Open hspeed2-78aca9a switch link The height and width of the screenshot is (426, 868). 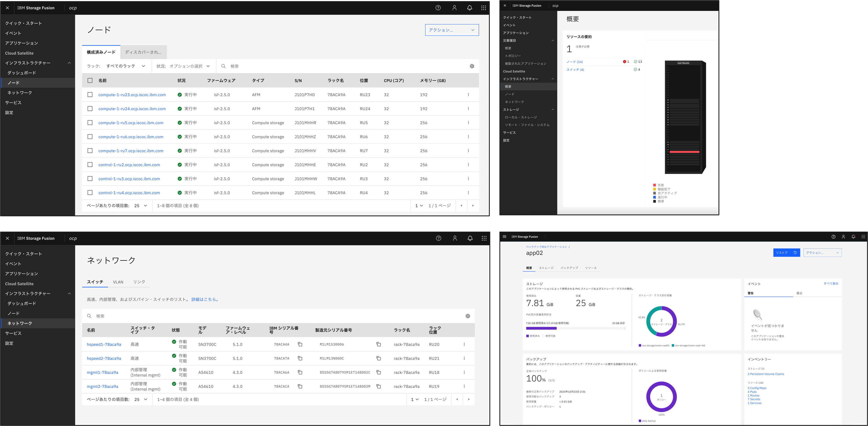104,358
